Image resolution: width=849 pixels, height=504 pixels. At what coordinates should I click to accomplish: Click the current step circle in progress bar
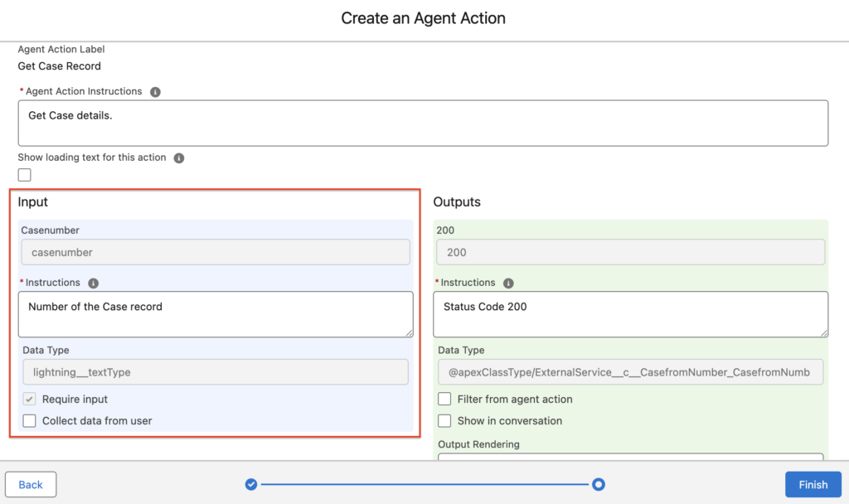(599, 484)
